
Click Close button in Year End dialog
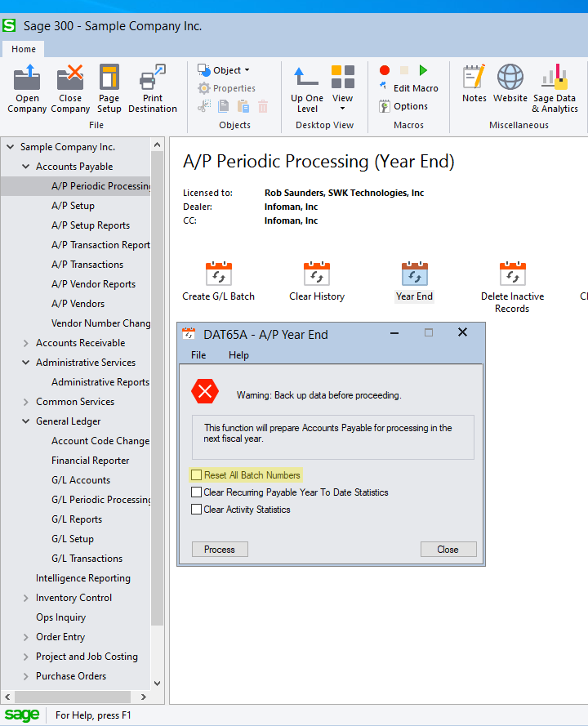click(448, 550)
